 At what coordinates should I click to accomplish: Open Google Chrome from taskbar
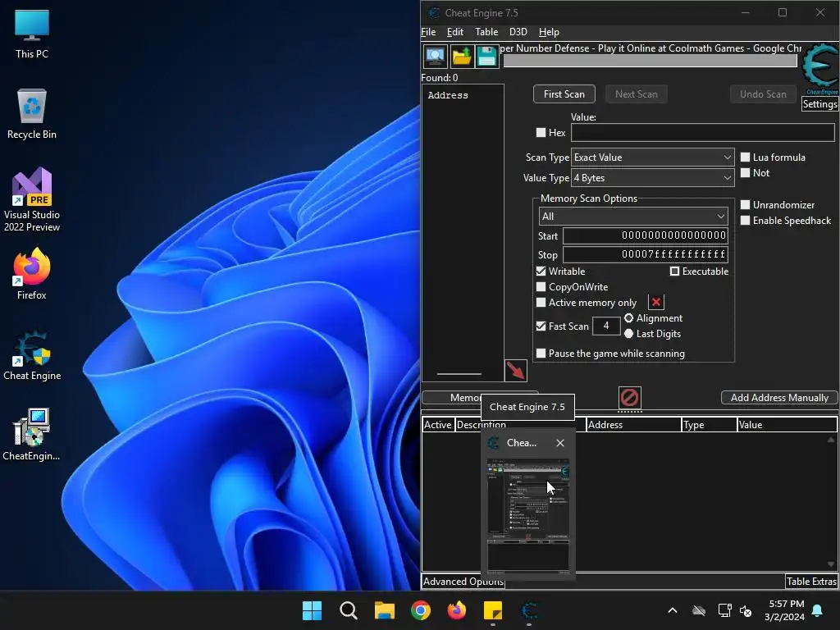421,610
